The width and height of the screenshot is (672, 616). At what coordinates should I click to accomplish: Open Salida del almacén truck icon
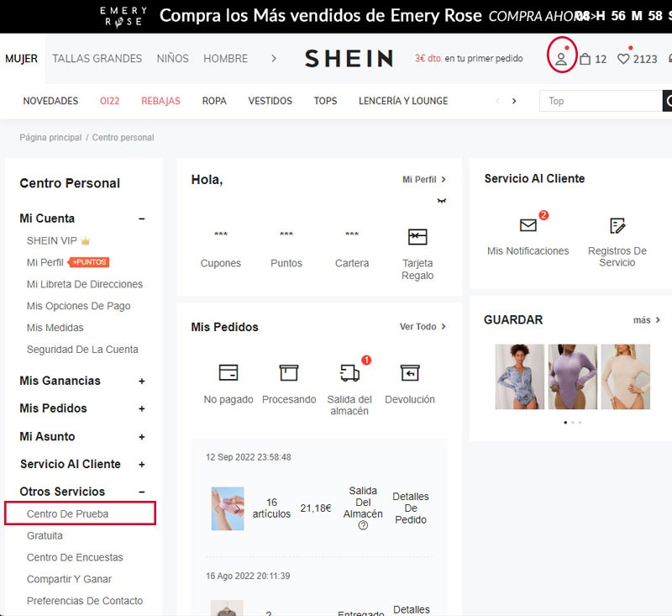pyautogui.click(x=349, y=373)
